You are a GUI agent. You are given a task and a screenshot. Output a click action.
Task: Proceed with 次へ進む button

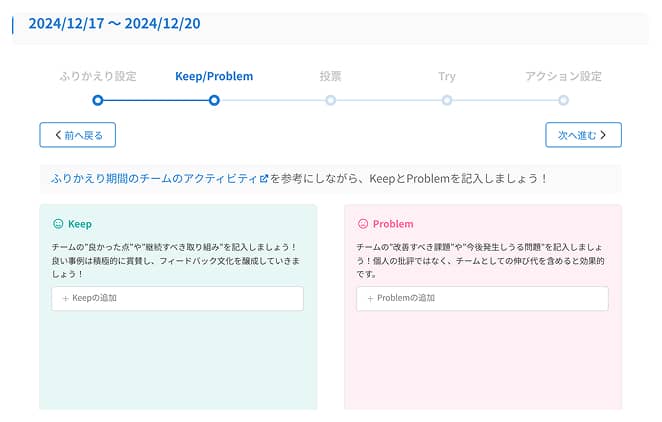[x=583, y=135]
